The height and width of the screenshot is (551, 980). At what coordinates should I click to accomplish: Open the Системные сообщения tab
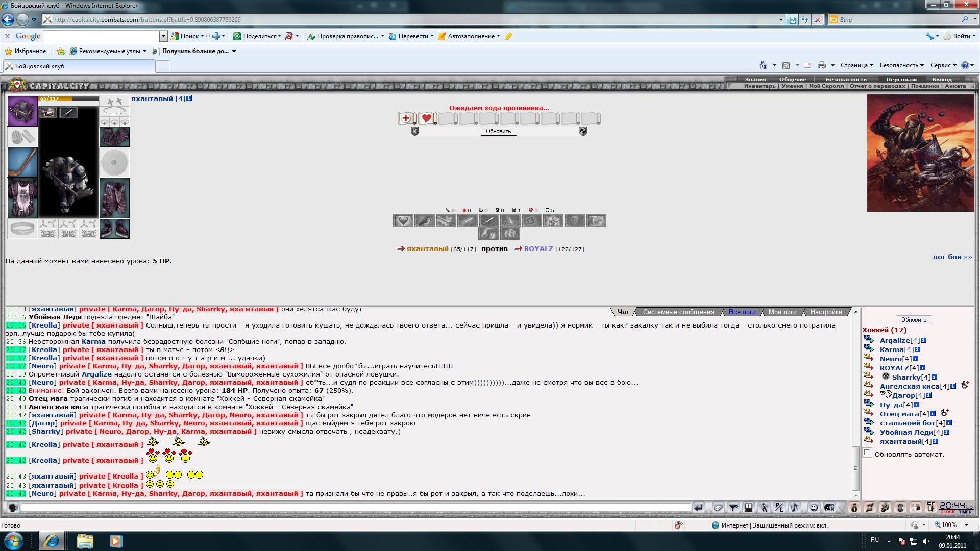coord(678,312)
